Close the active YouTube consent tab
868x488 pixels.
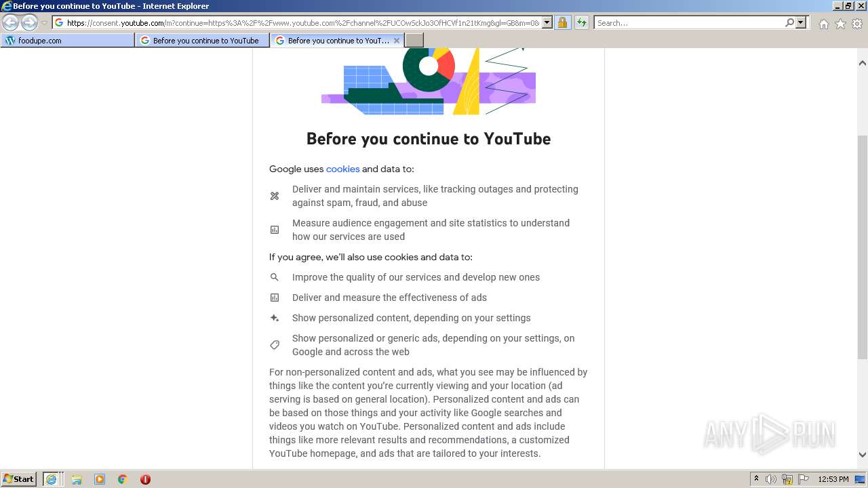(x=397, y=41)
